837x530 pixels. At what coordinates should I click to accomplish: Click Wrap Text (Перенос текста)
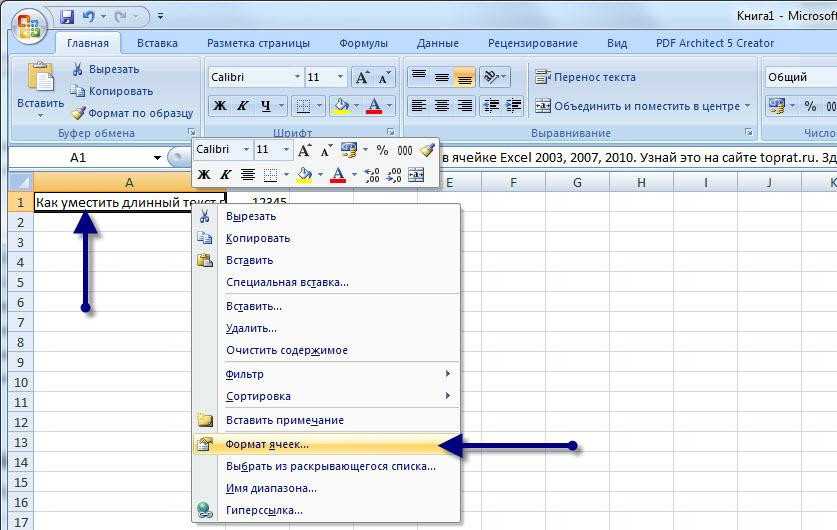(x=585, y=77)
